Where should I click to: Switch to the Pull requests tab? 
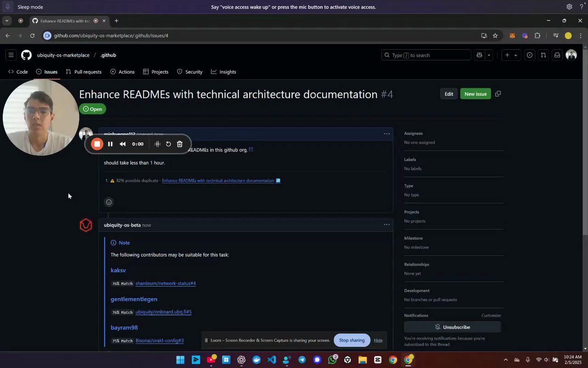click(84, 72)
